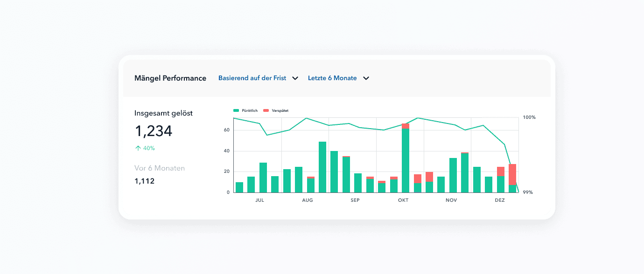Click the red segment of the last December bar
This screenshot has height=274, width=644.
tap(512, 174)
